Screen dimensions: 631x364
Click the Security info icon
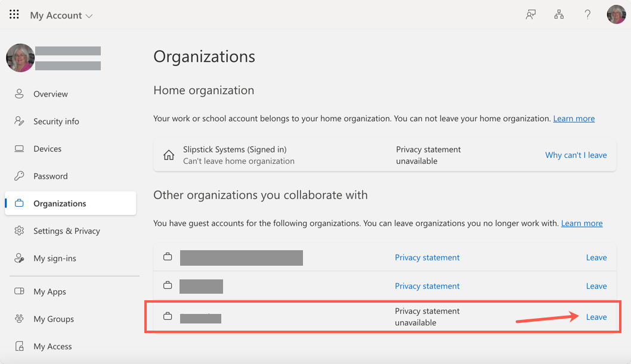(19, 121)
